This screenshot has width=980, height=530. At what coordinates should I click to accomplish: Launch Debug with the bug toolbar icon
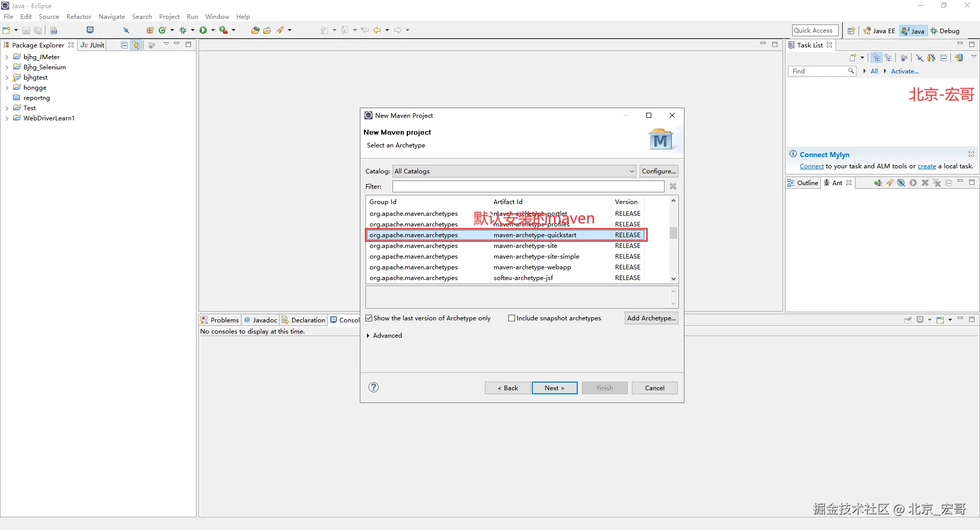[x=183, y=30]
